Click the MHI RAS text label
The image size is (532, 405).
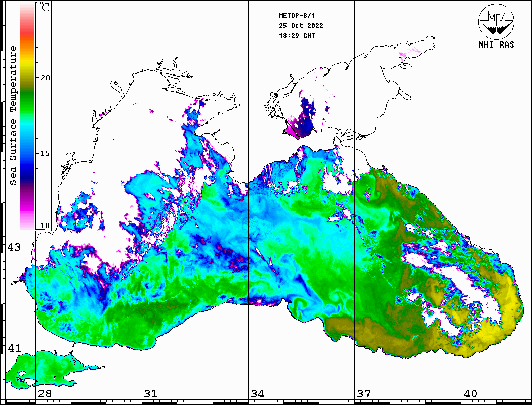496,44
